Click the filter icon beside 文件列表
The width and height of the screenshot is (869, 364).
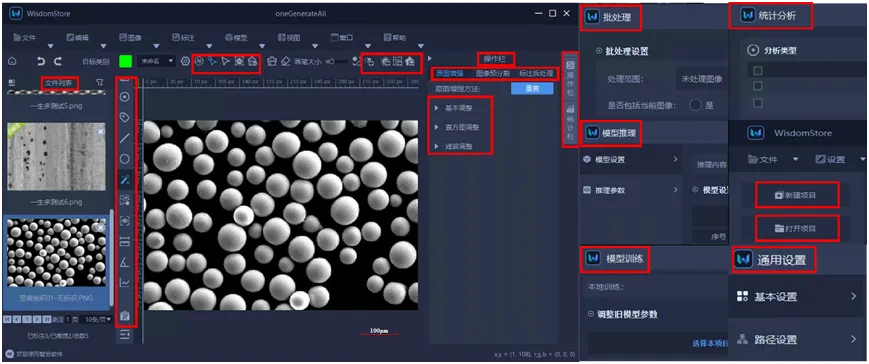coord(99,83)
